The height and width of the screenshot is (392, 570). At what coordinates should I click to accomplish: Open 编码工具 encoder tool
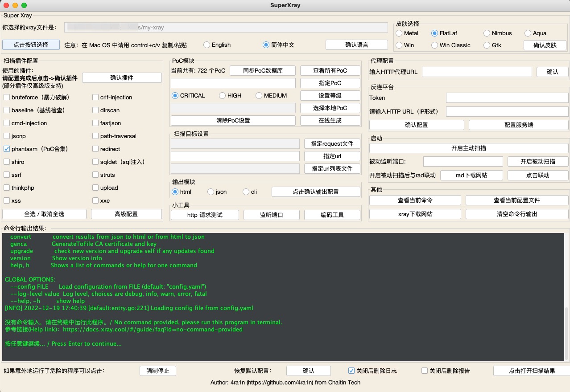(x=332, y=215)
